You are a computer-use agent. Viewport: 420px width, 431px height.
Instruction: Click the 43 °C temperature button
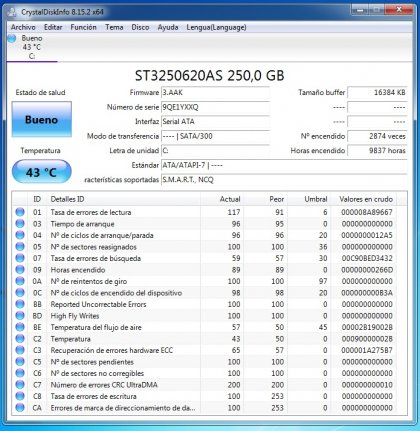click(x=42, y=172)
